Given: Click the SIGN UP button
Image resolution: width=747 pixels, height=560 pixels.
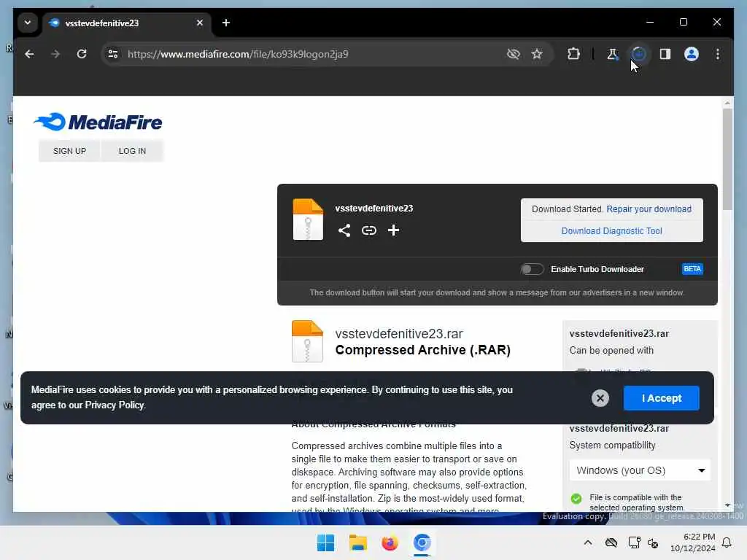Looking at the screenshot, I should pos(69,151).
